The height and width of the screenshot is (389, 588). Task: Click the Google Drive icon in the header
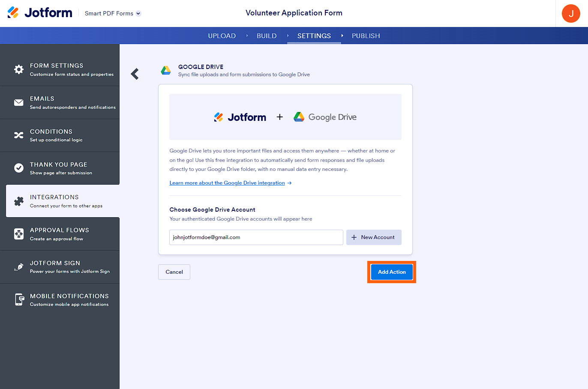pos(166,70)
